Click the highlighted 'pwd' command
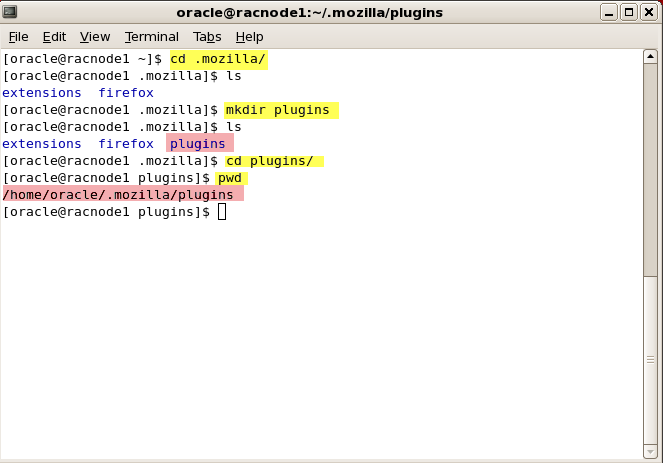 tap(231, 178)
